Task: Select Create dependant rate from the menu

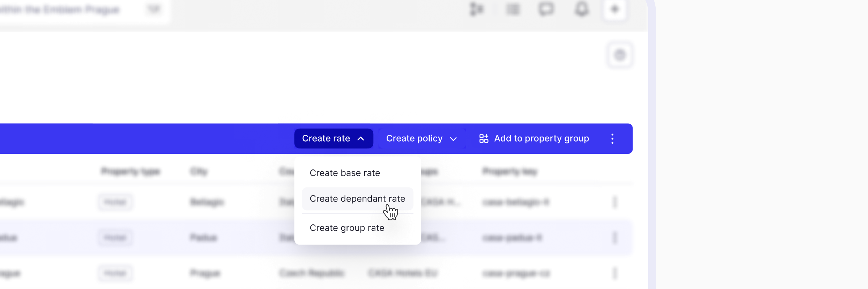Action: pyautogui.click(x=357, y=199)
